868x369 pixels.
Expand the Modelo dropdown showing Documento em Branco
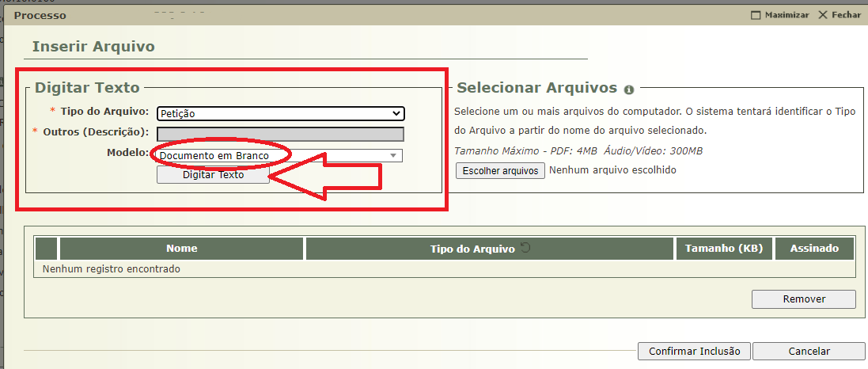(x=279, y=156)
